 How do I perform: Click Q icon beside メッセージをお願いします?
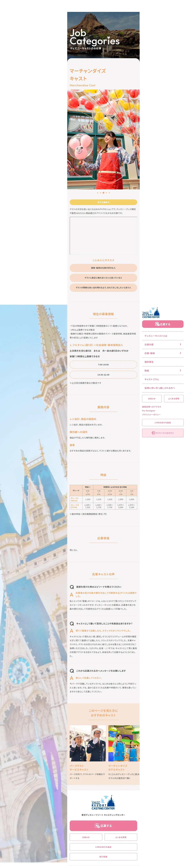pos(72,671)
